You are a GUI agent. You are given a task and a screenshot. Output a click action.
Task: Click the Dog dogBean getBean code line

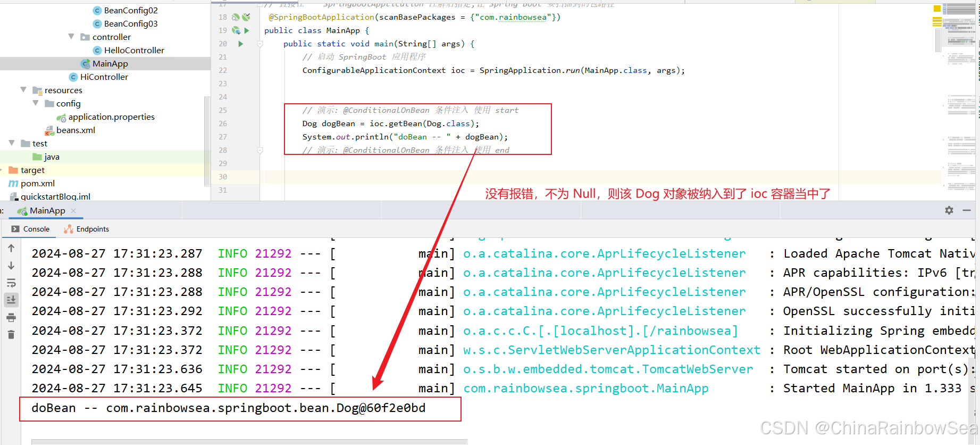tap(391, 123)
